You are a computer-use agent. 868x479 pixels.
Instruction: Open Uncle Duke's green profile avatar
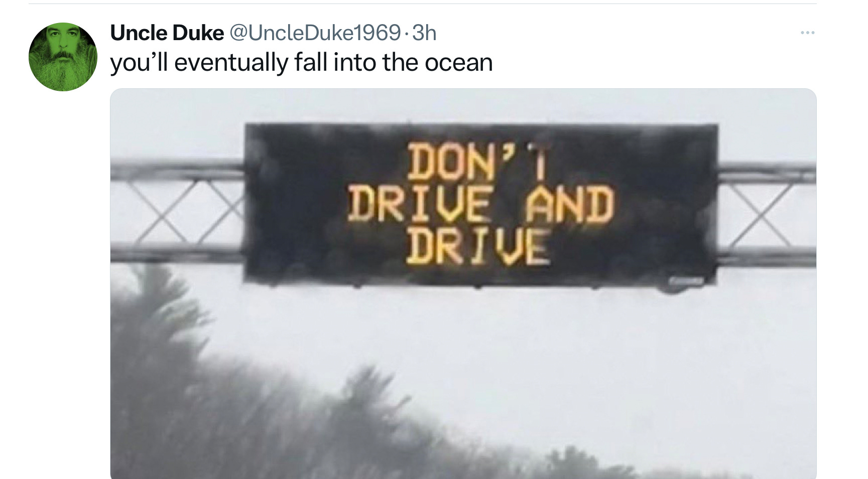(x=63, y=57)
